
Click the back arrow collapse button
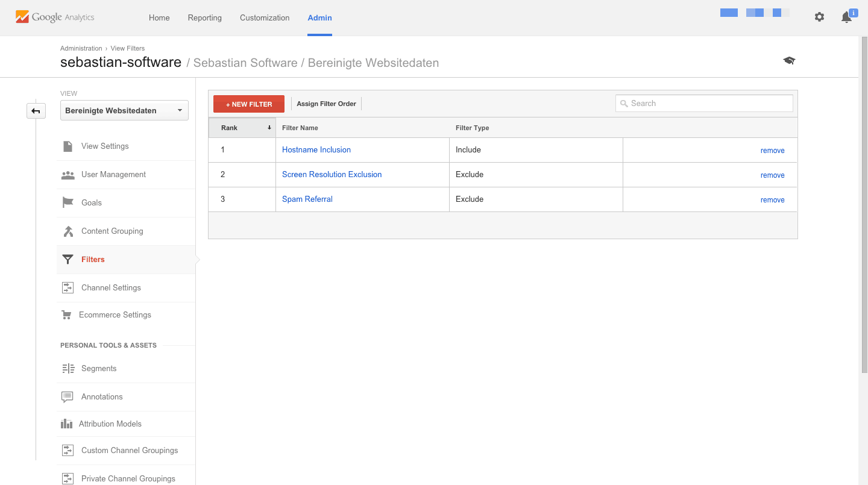pyautogui.click(x=36, y=111)
